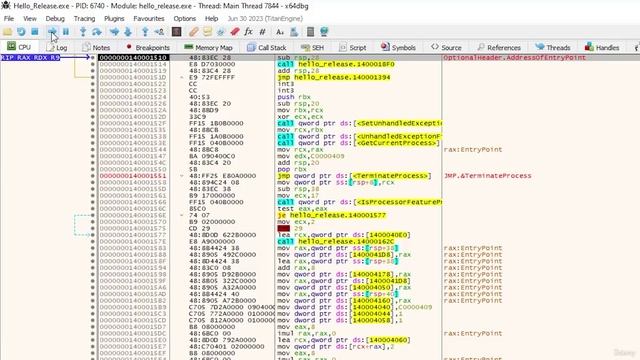This screenshot has height=360, width=640.
Task: Restart the debuggee with the restart icon
Action: click(x=21, y=31)
